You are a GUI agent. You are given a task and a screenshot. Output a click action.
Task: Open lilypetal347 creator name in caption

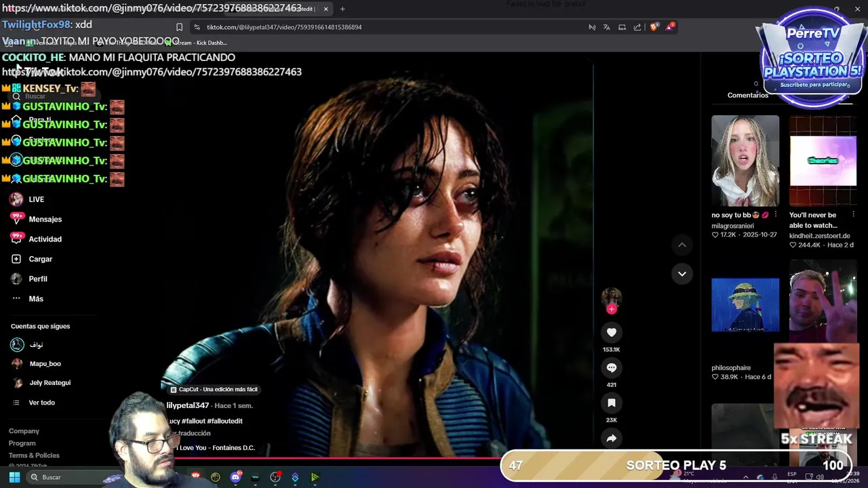click(x=188, y=405)
